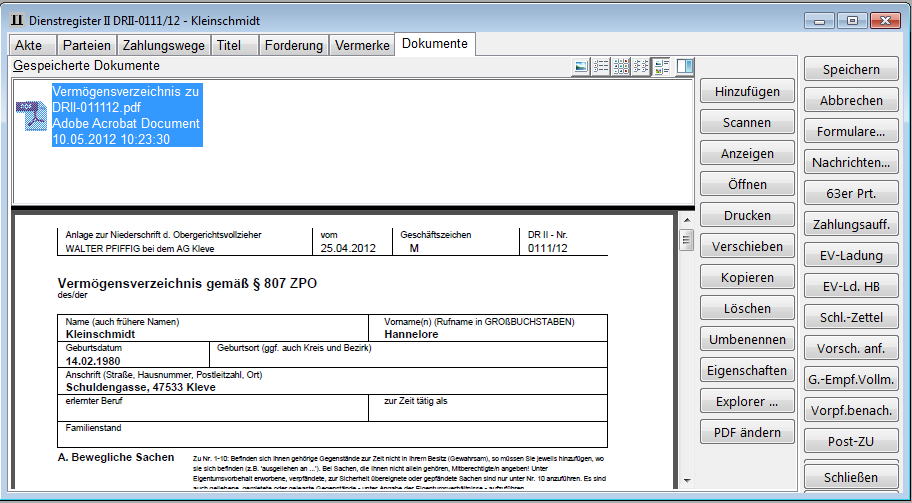The height and width of the screenshot is (503, 912).
Task: Switch to large thumbnail view icon
Action: tap(581, 67)
